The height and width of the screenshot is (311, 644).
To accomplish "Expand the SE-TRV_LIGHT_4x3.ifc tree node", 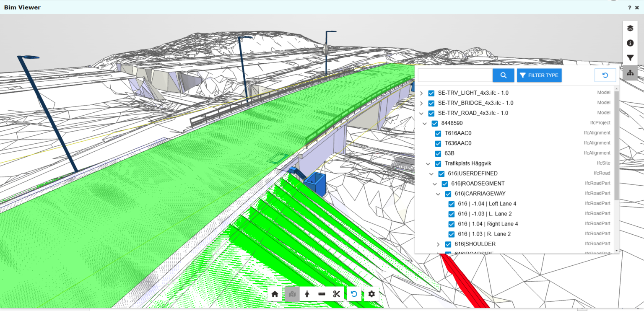I will tap(421, 93).
